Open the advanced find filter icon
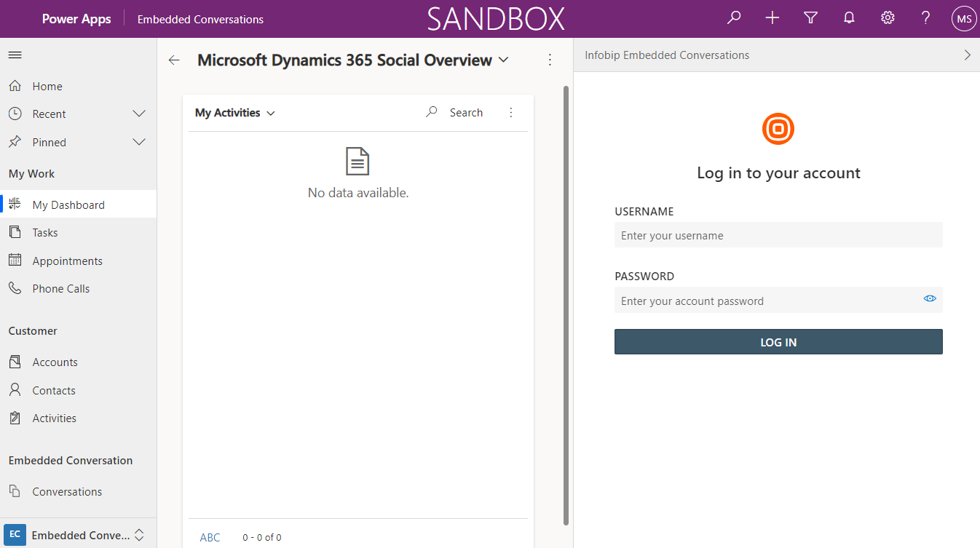The width and height of the screenshot is (980, 548). click(x=810, y=18)
